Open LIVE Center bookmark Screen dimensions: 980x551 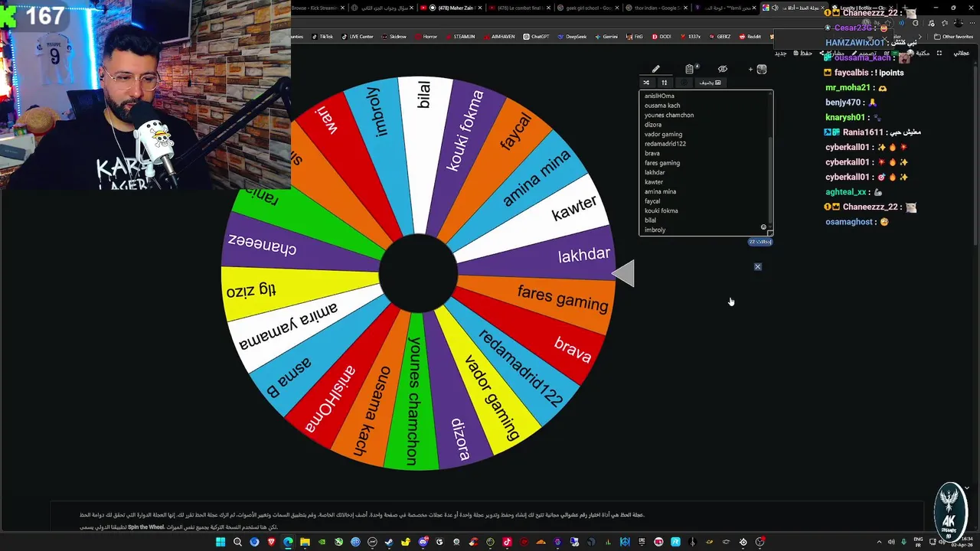click(x=357, y=36)
